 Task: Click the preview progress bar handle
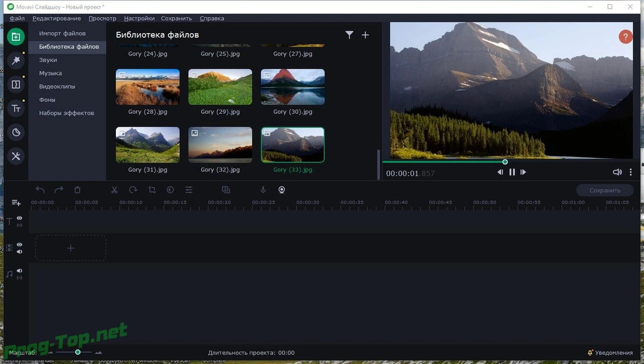click(x=505, y=162)
